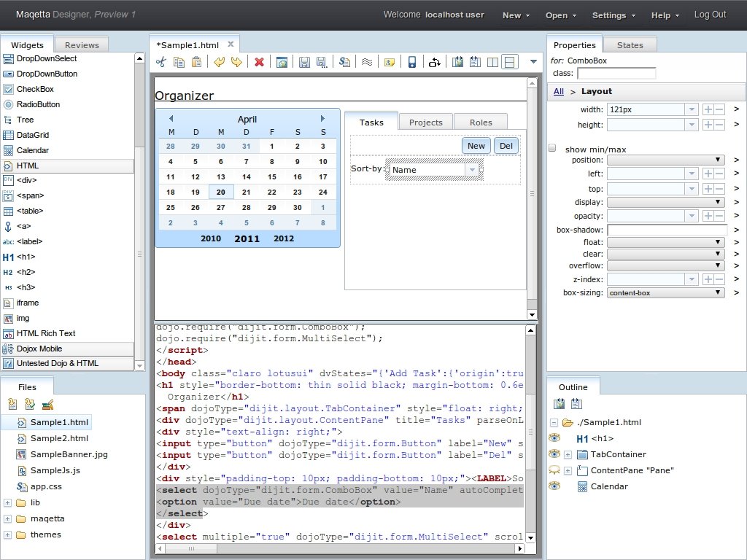Click the Cut scissors icon in editor toolbar

click(x=161, y=62)
